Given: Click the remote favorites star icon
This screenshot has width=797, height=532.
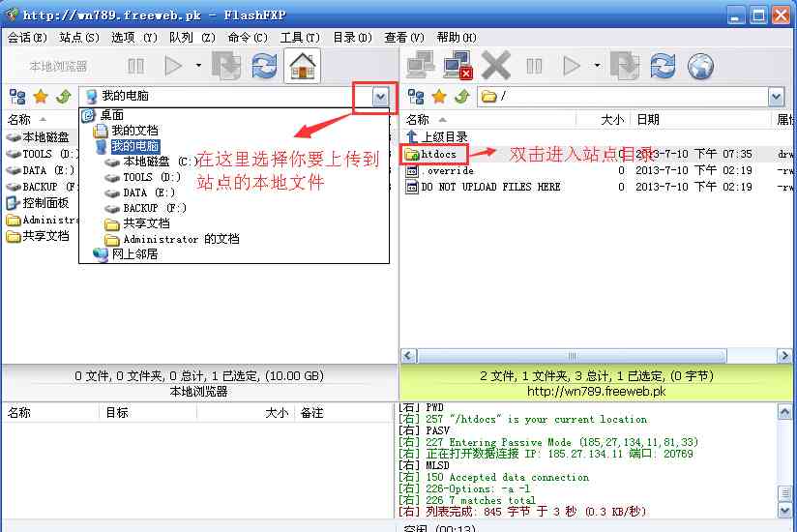Looking at the screenshot, I should click(439, 97).
